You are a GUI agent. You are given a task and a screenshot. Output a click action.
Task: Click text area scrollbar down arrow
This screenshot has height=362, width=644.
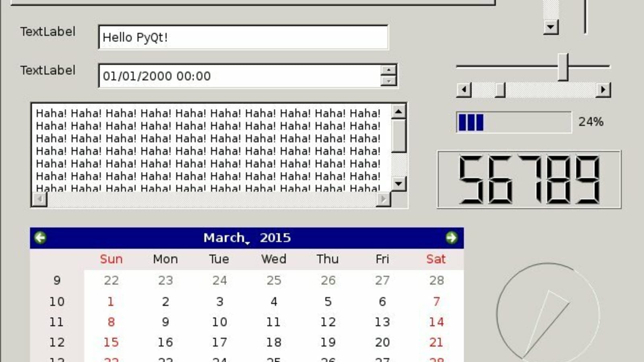398,184
